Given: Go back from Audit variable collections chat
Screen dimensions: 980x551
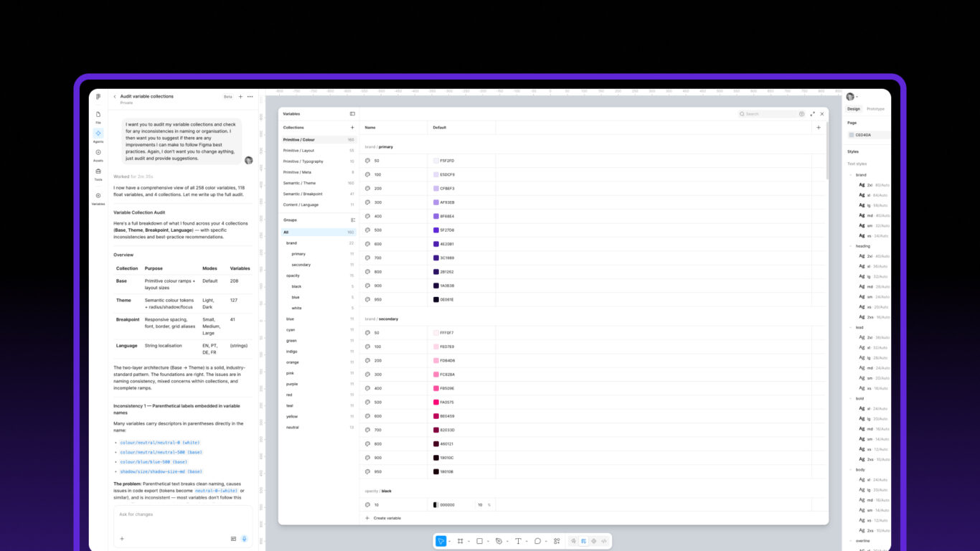Looking at the screenshot, I should point(115,96).
